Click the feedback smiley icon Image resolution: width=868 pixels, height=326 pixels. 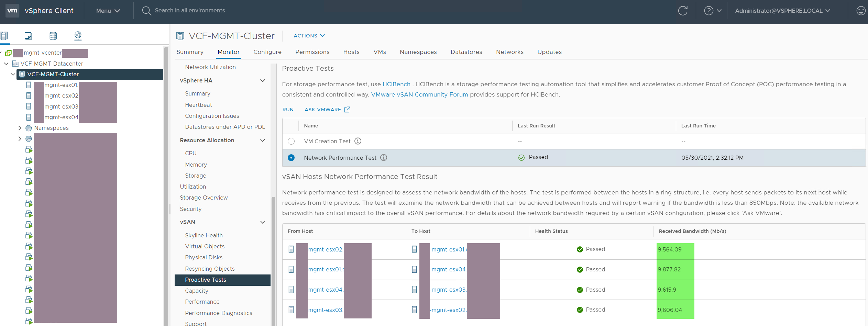click(x=861, y=11)
